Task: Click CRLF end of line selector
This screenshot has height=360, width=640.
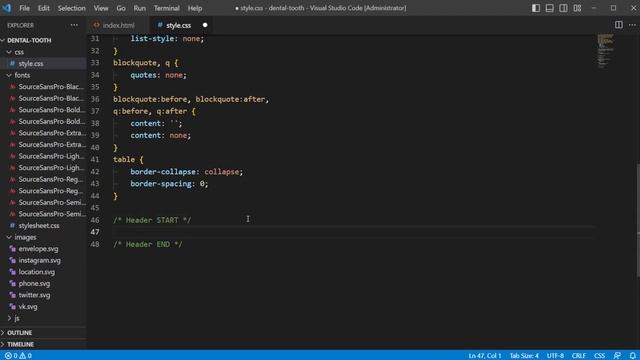Action: coord(579,356)
